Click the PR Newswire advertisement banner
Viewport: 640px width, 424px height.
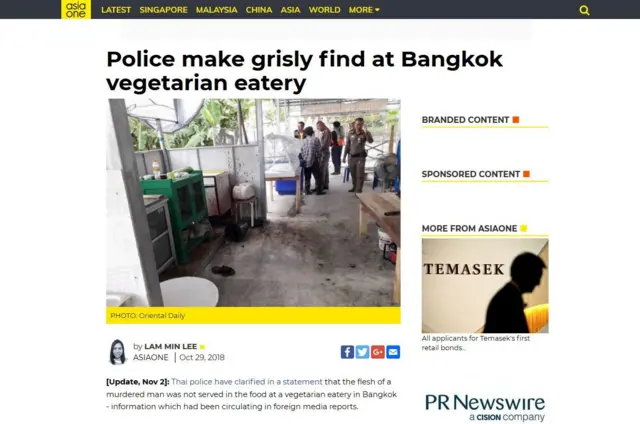[x=485, y=407]
